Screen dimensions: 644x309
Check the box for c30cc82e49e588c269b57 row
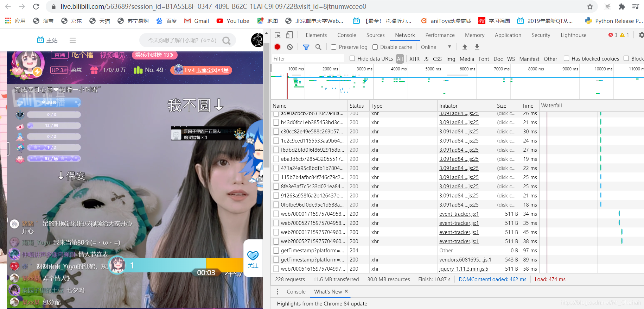point(276,132)
